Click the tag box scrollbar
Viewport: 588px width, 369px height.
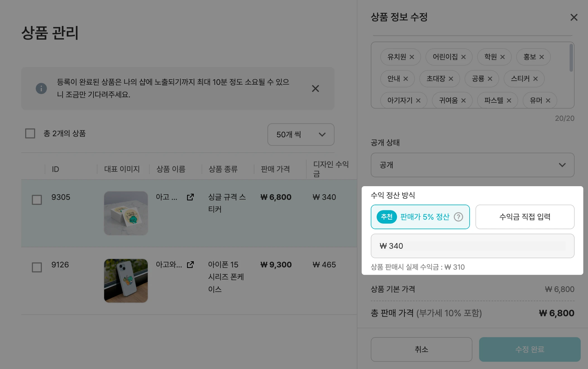tap(571, 58)
